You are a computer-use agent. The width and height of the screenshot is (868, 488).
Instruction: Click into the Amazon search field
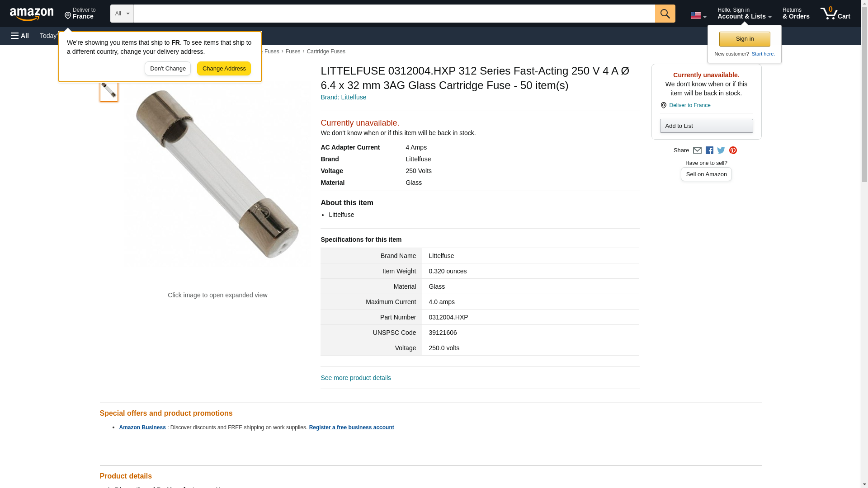tap(393, 14)
